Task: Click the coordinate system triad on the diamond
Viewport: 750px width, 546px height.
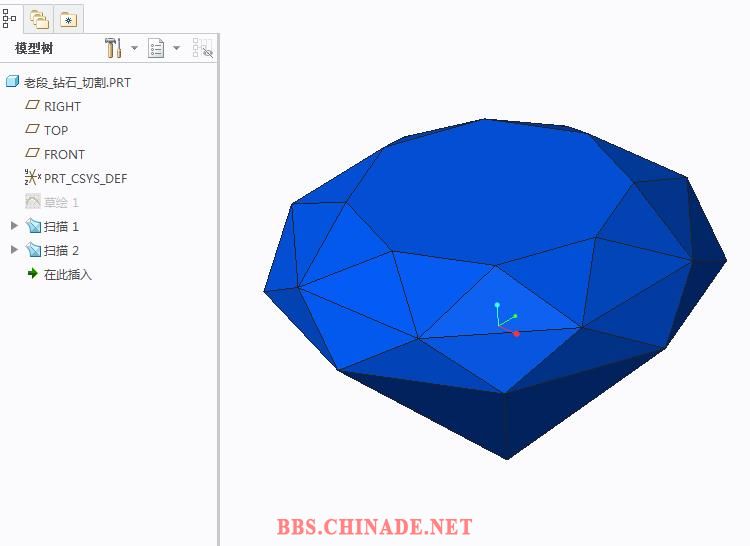Action: pos(506,319)
